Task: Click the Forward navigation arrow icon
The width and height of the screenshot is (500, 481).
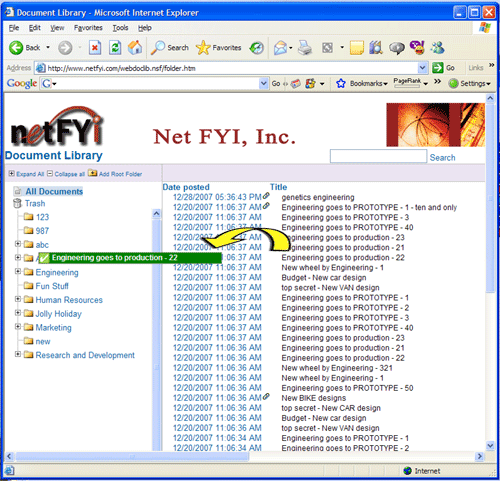Action: [65, 48]
